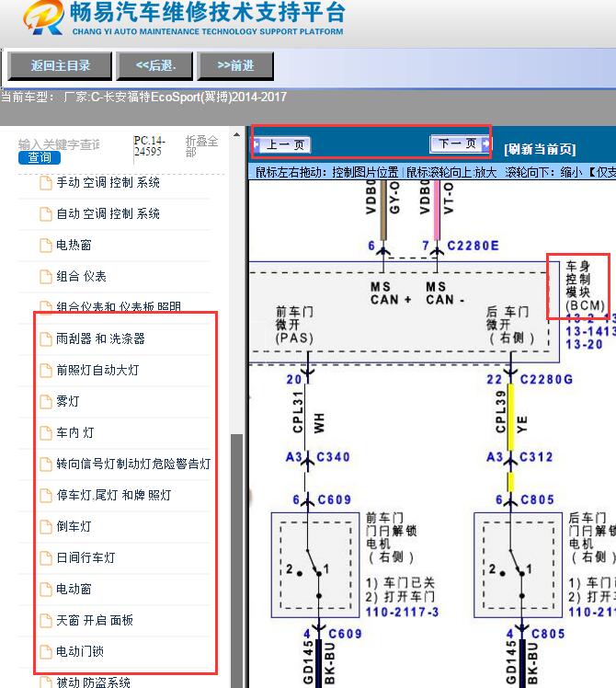Click document icon beside 车内灯
Image resolution: width=616 pixels, height=688 pixels.
coord(46,433)
